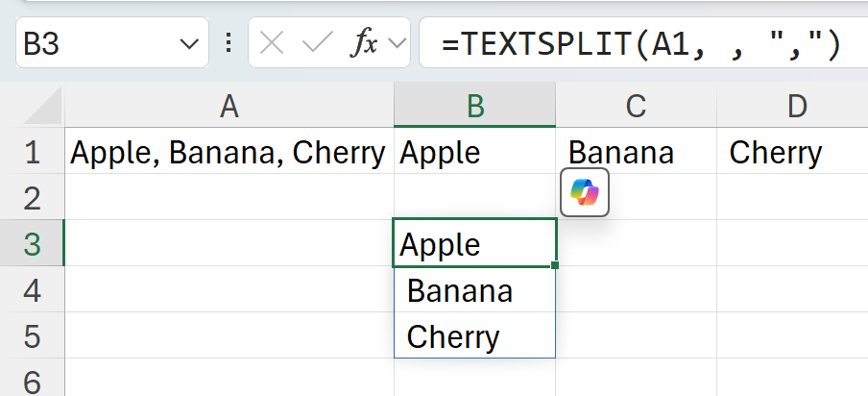The height and width of the screenshot is (396, 868).
Task: Open Insert Function via fx icon
Action: point(365,43)
